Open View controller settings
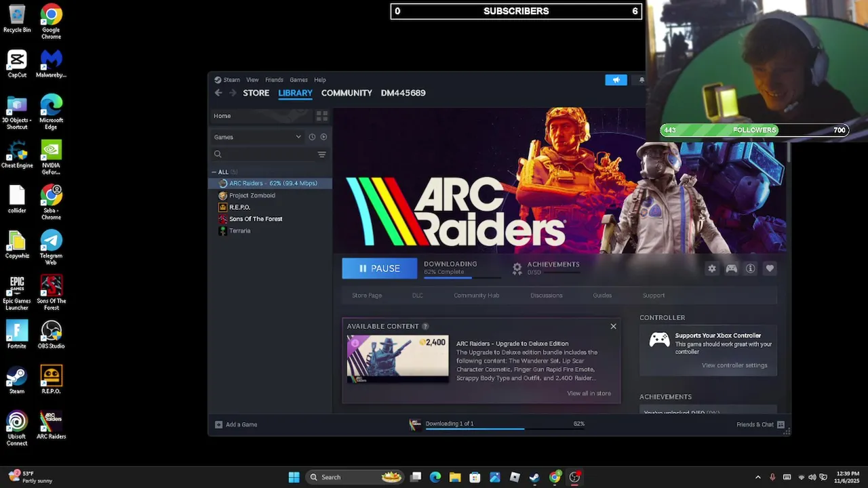The image size is (868, 488). [x=734, y=365]
